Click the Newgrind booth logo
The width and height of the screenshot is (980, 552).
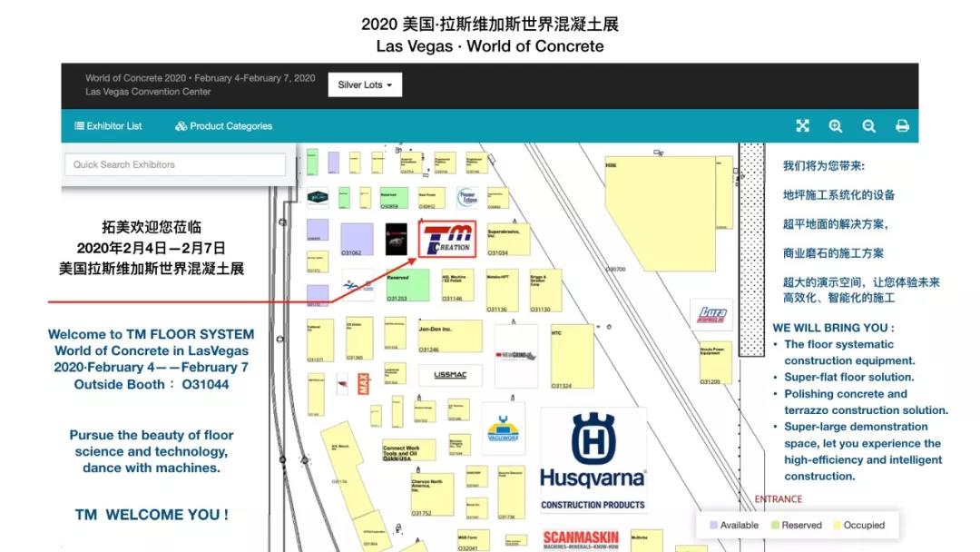pyautogui.click(x=515, y=355)
